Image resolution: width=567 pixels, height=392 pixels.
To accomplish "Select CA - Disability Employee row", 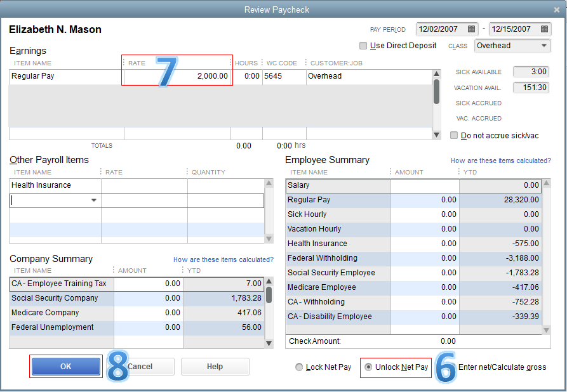I will pyautogui.click(x=414, y=317).
